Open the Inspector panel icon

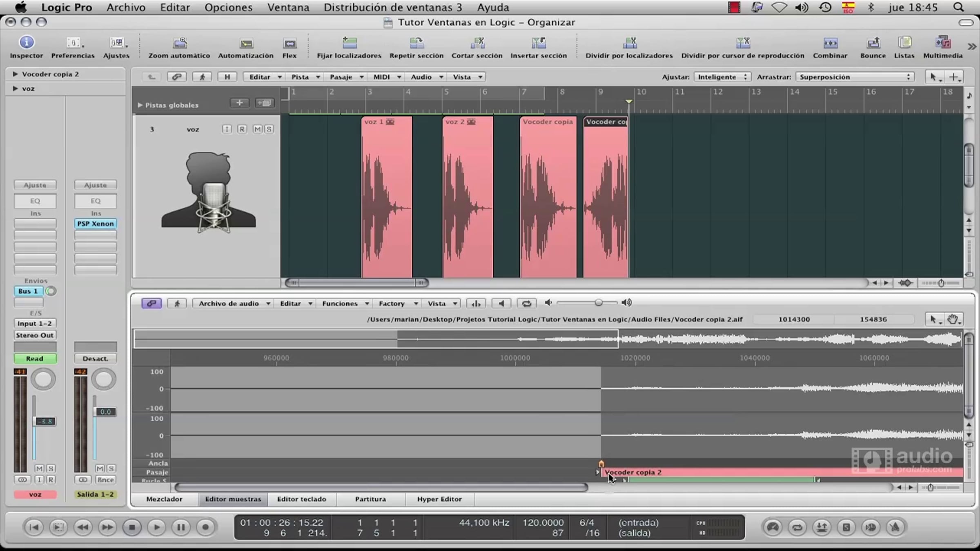pos(27,42)
